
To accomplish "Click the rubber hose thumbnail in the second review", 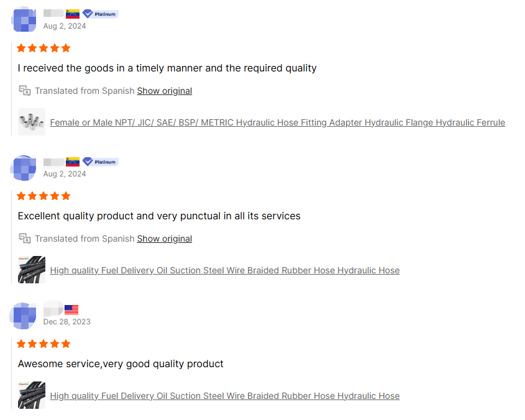I will click(x=31, y=270).
